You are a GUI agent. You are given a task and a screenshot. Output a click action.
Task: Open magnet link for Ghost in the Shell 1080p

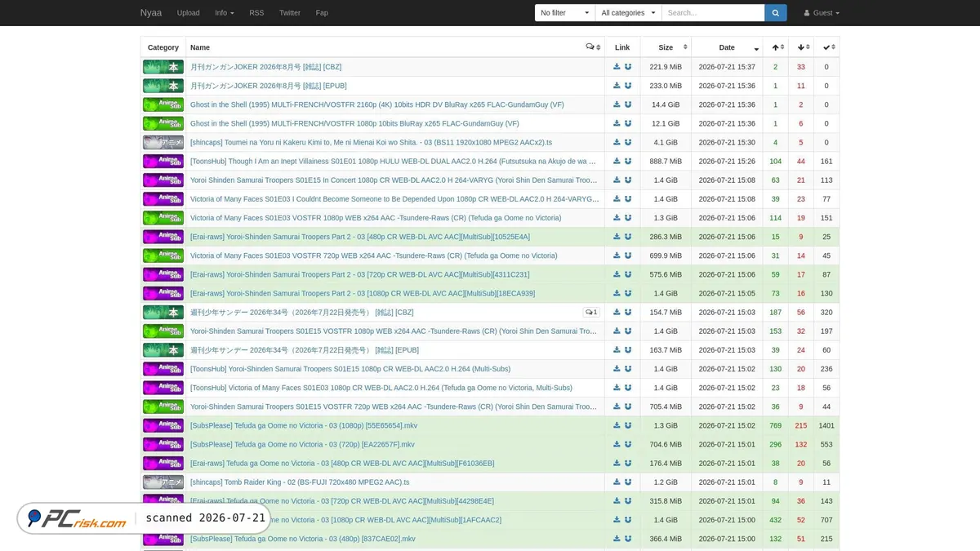pyautogui.click(x=628, y=123)
